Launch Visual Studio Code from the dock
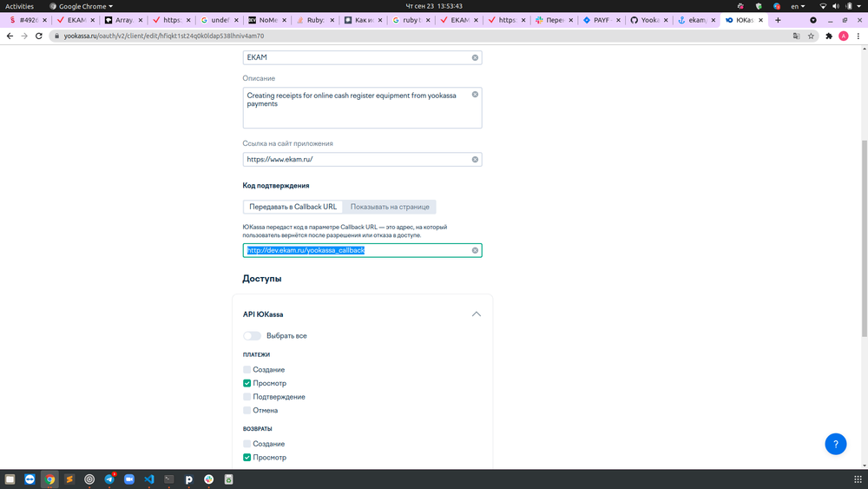868x489 pixels. [x=149, y=479]
